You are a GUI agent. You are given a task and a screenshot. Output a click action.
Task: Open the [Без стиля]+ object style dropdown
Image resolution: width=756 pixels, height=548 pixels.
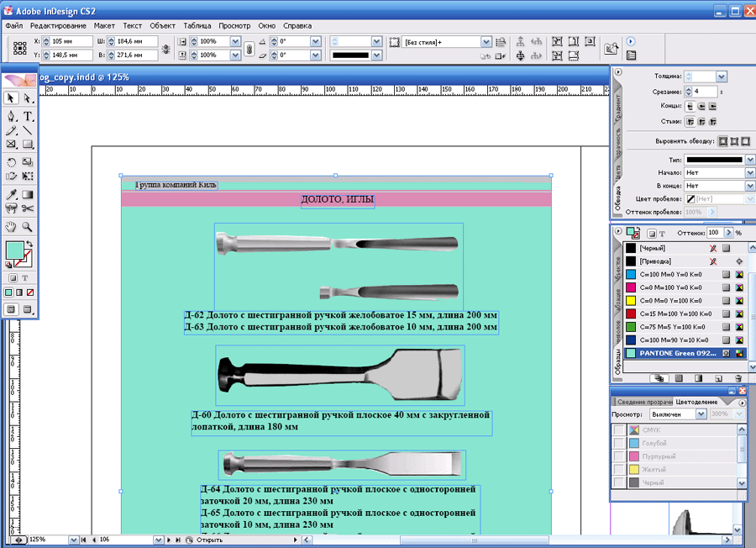click(486, 42)
